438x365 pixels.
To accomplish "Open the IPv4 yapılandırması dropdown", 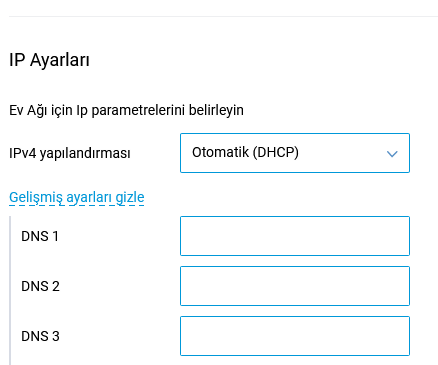I will pyautogui.click(x=295, y=153).
